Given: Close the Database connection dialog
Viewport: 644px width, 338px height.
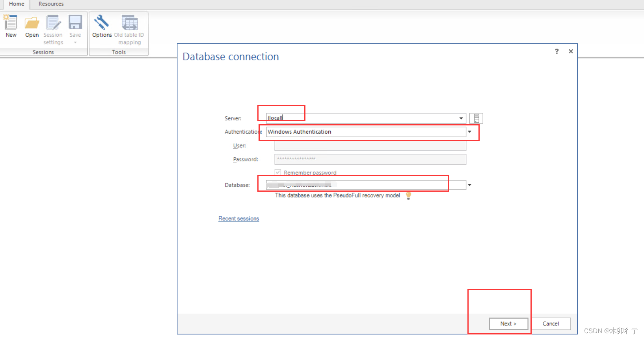Looking at the screenshot, I should 571,51.
